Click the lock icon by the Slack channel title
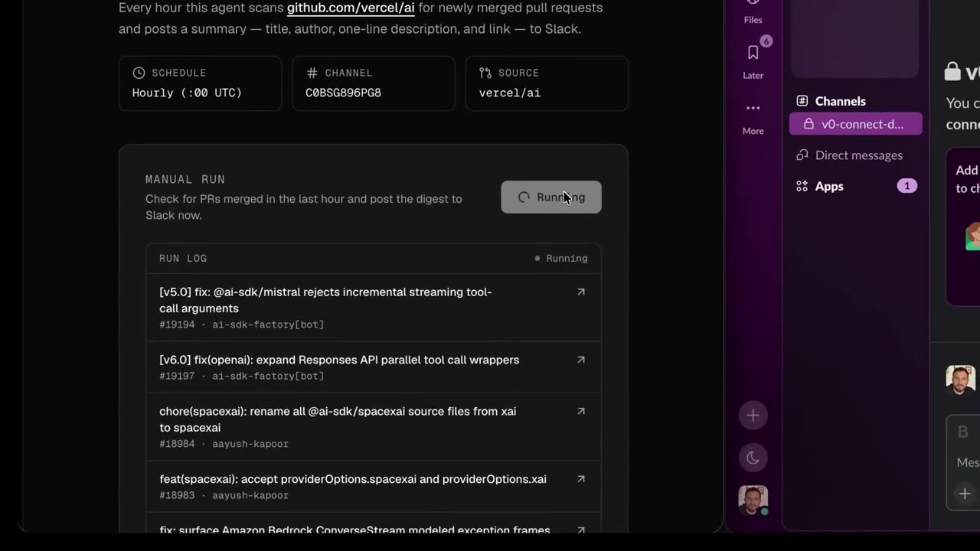Viewport: 980px width, 551px height. pos(952,72)
